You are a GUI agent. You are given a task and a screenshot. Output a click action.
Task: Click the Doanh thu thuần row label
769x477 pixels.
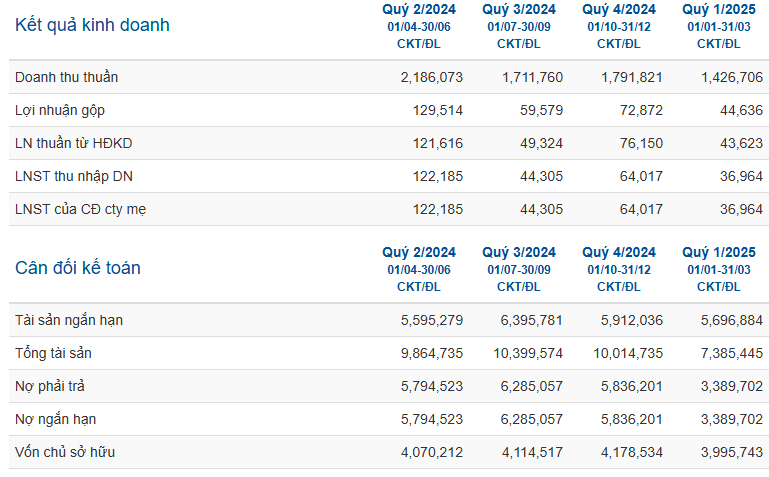click(67, 77)
